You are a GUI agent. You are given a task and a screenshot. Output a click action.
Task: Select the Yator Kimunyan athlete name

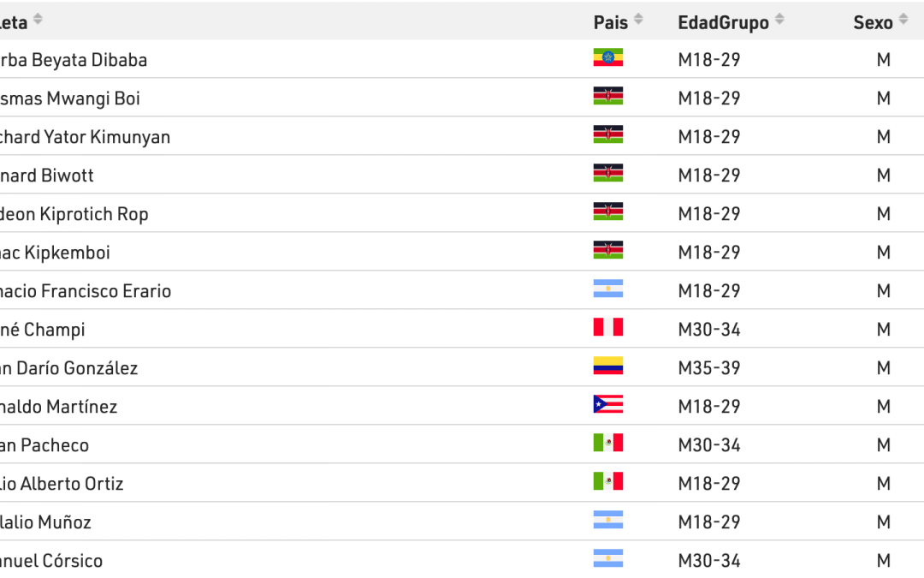pos(86,137)
